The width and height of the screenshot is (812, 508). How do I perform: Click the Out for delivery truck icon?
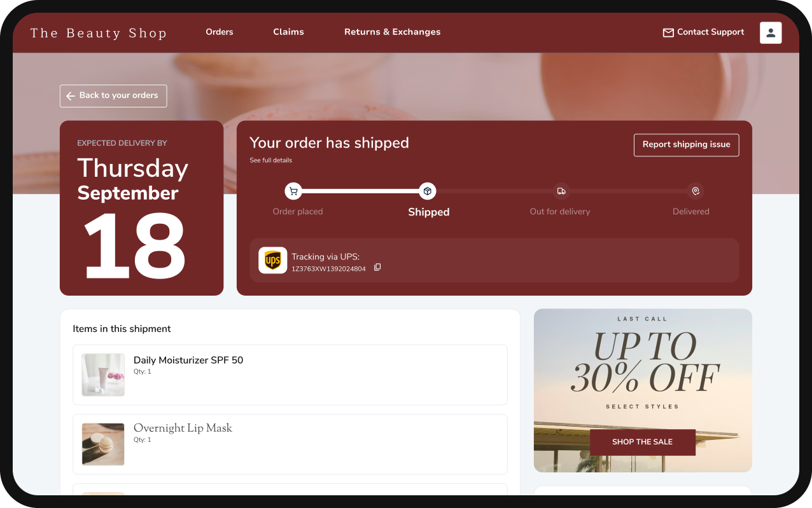click(x=561, y=191)
